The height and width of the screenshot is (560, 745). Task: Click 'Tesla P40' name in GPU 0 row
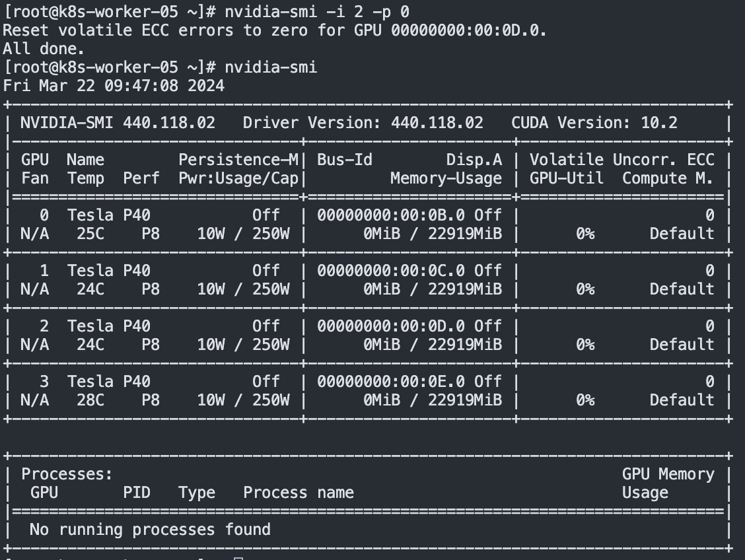(x=109, y=216)
